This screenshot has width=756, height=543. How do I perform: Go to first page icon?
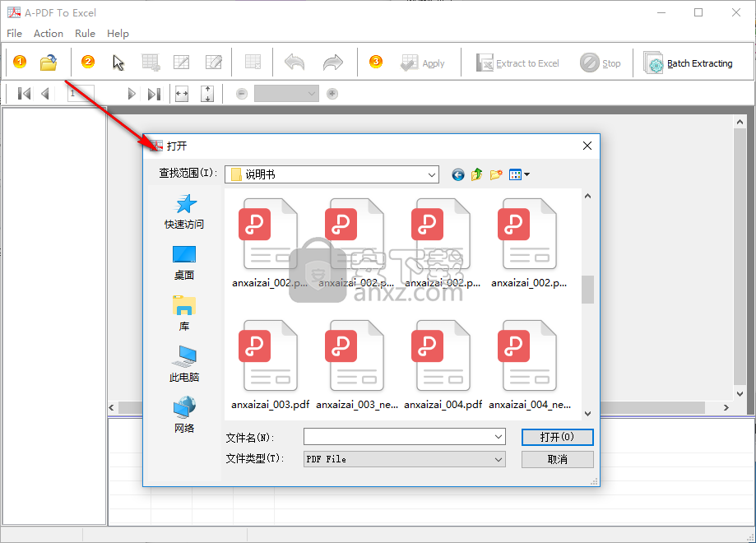(24, 94)
